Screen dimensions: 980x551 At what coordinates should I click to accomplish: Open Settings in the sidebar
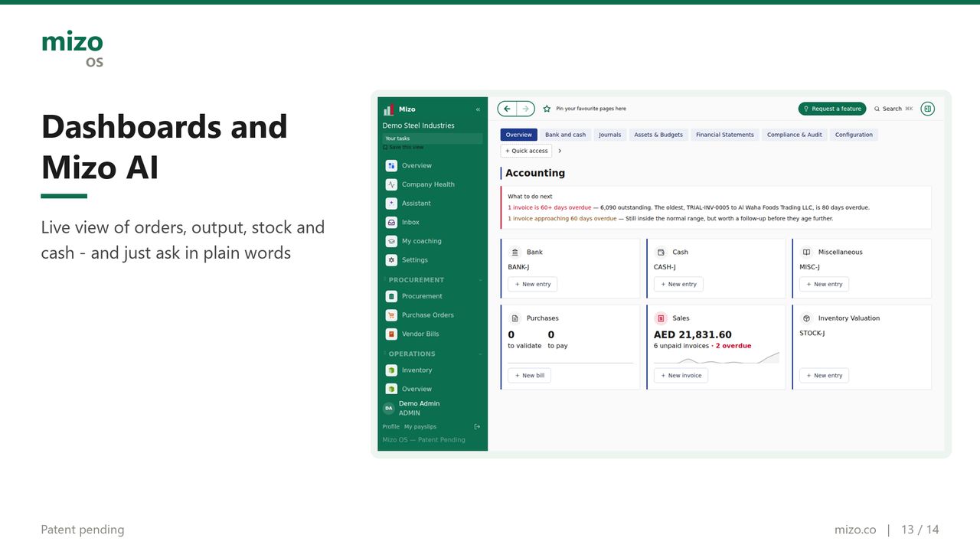(x=433, y=260)
